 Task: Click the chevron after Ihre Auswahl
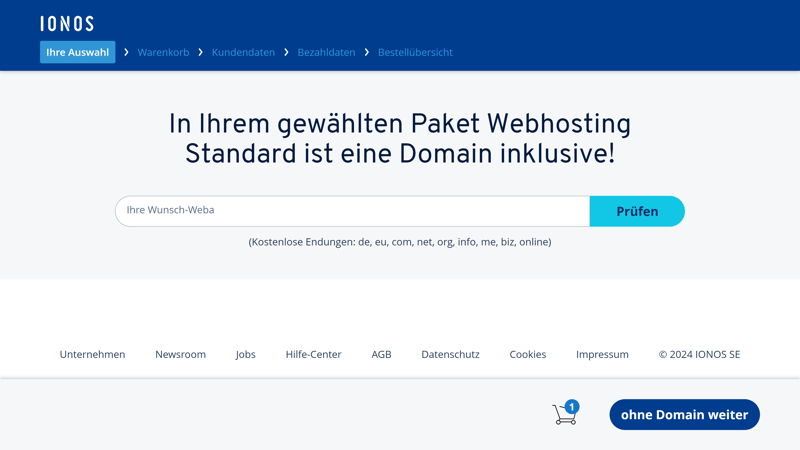tap(126, 52)
